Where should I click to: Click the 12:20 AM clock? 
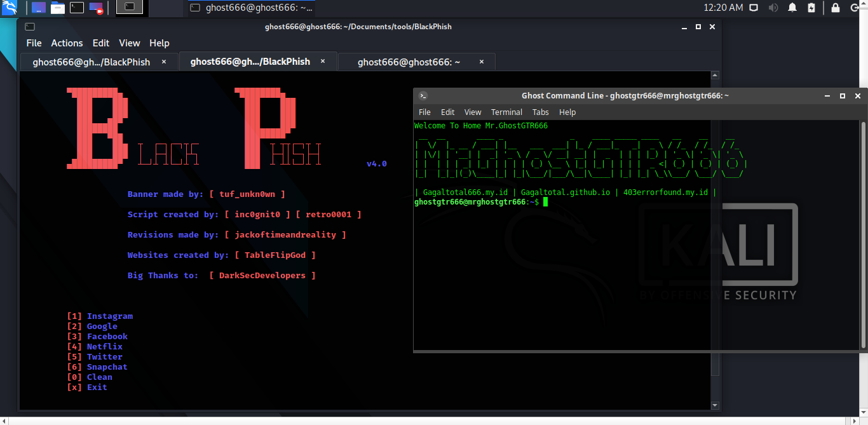coord(724,8)
